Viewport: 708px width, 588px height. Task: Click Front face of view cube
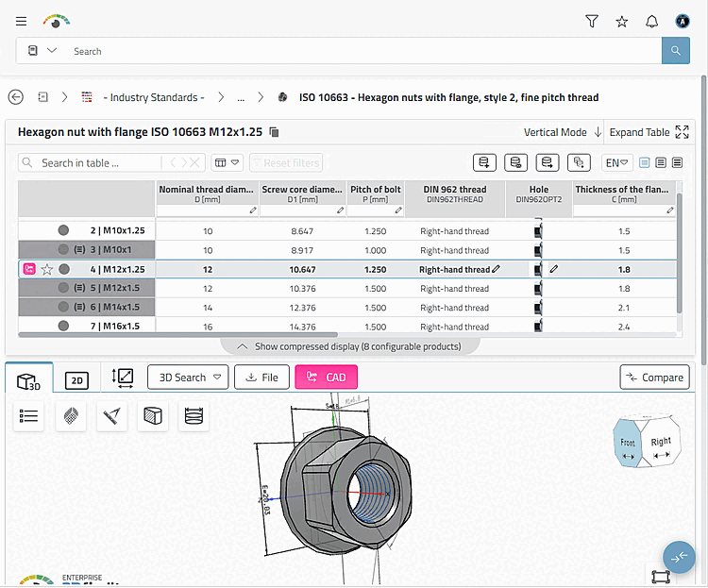point(628,444)
